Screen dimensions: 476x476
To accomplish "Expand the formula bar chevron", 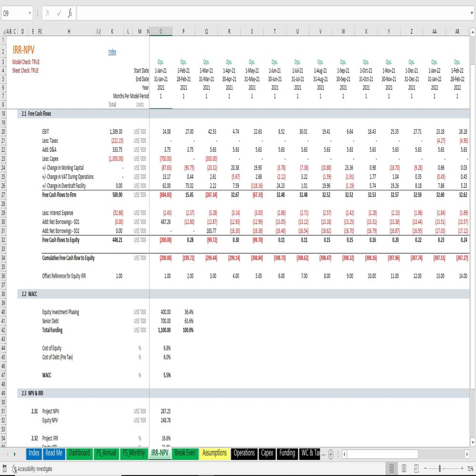I will click(472, 13).
